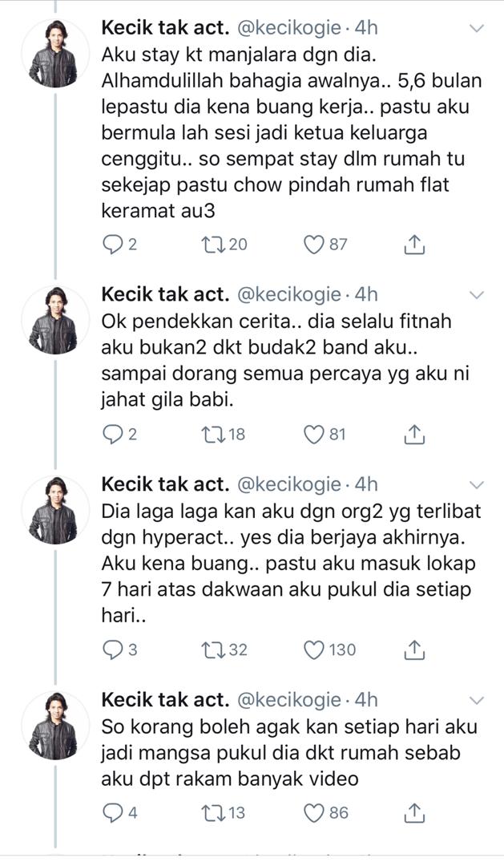Open dropdown arrow on first tweet
Viewport: 504px width, 866px height.
[x=477, y=28]
